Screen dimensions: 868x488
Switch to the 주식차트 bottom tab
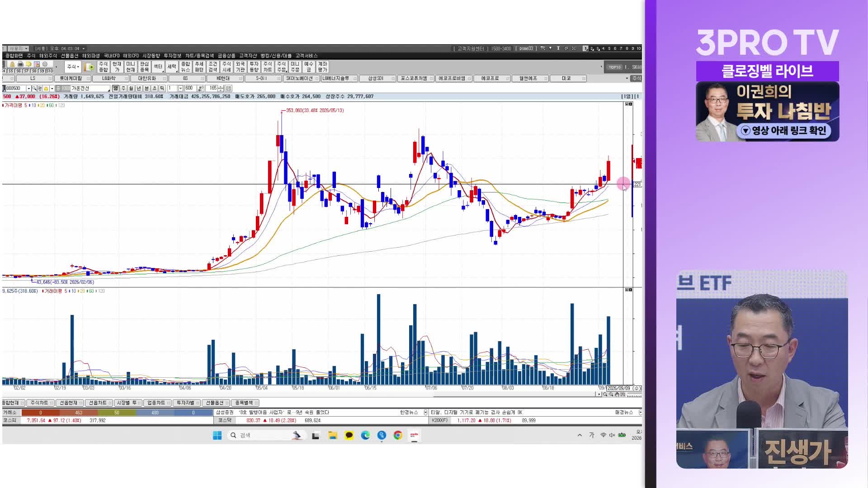[40, 403]
